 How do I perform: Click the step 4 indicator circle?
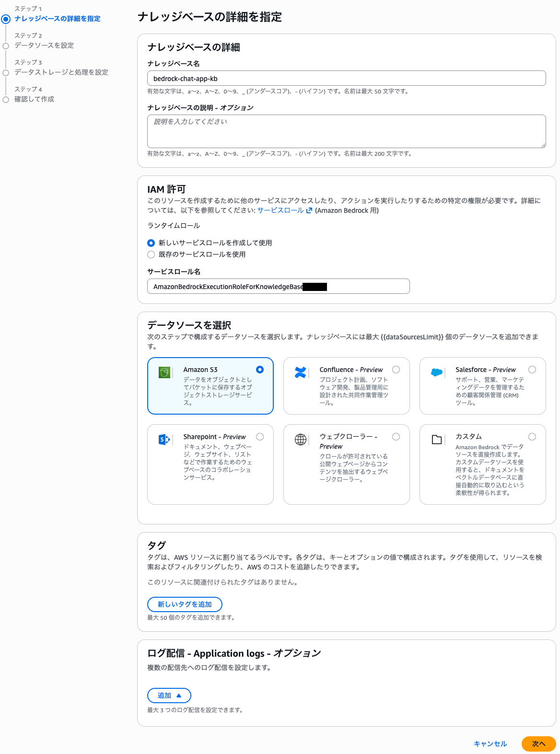(x=6, y=100)
